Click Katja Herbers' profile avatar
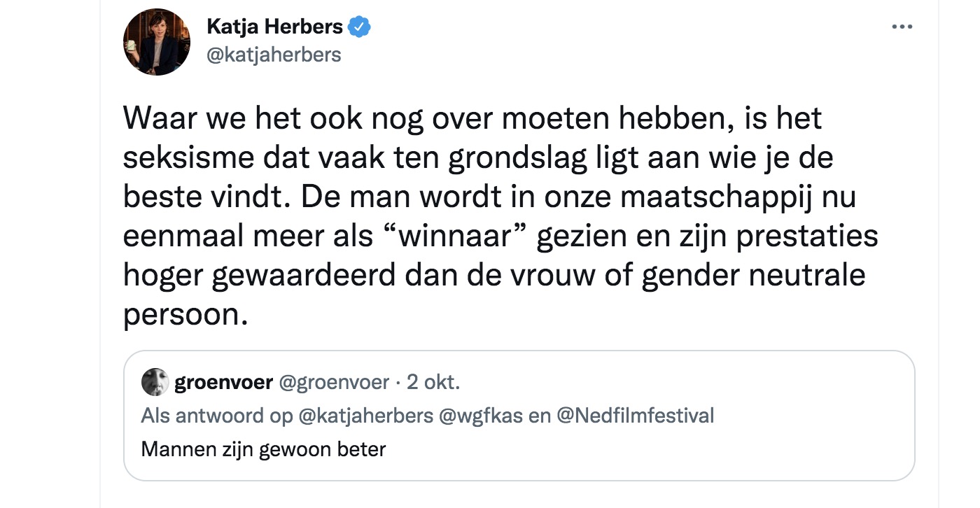This screenshot has height=508, width=980. 157,43
